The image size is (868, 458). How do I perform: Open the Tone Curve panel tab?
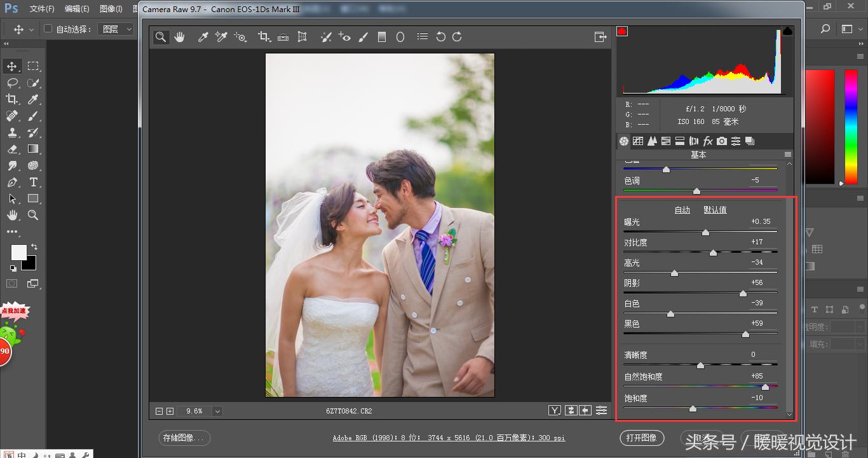pos(638,141)
